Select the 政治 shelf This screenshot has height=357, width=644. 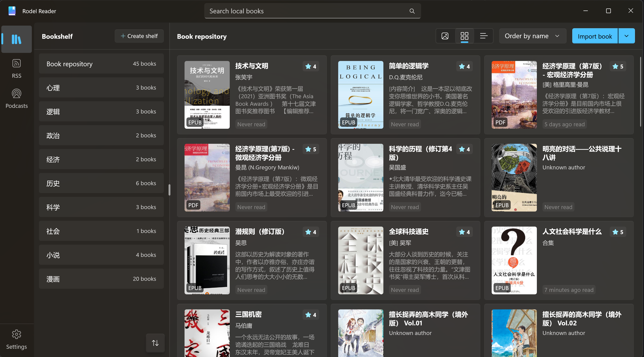click(x=101, y=135)
